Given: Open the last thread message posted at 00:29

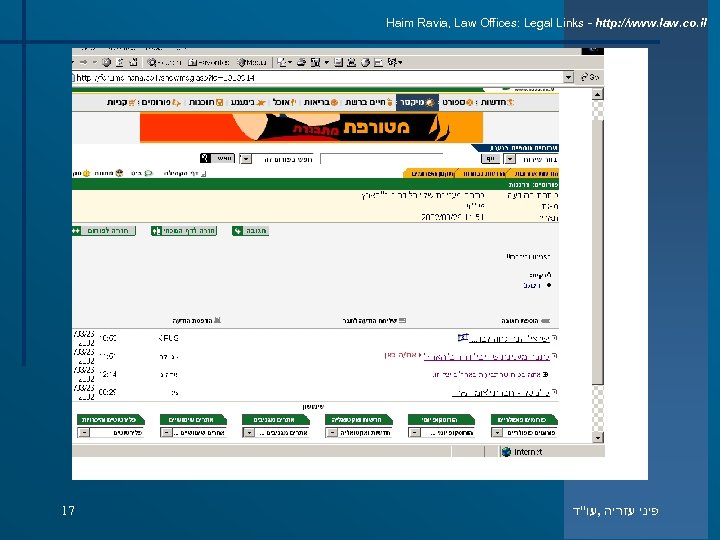Looking at the screenshot, I should tap(501, 393).
